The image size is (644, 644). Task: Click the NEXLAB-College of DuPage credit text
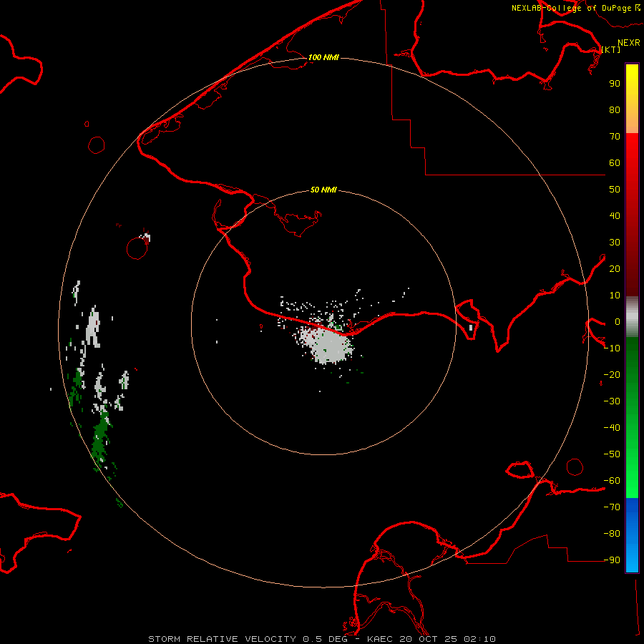coord(576,8)
